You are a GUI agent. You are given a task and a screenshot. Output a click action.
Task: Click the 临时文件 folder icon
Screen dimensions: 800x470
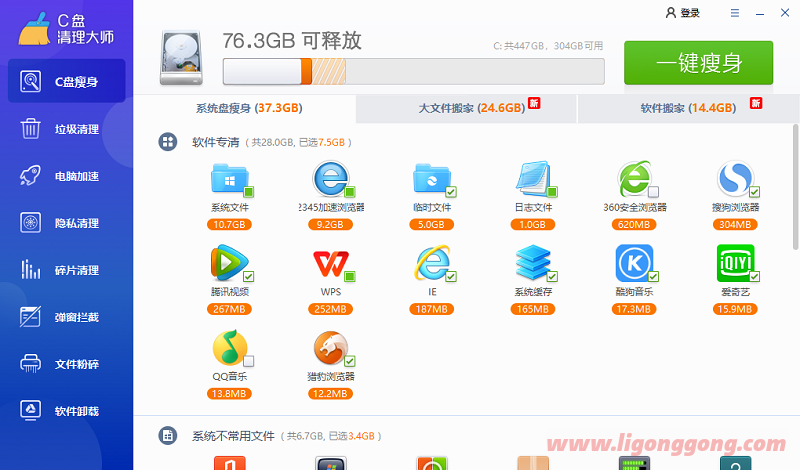pos(432,179)
